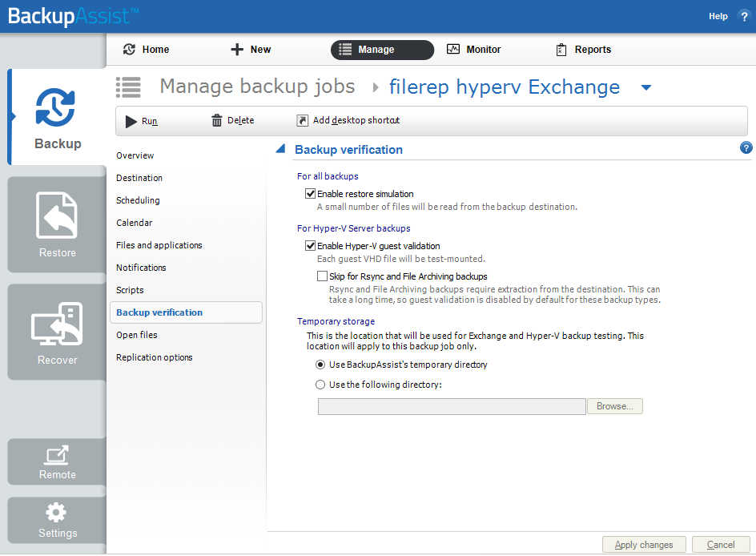Click the temporary directory path field
The height and width of the screenshot is (556, 756).
[452, 406]
